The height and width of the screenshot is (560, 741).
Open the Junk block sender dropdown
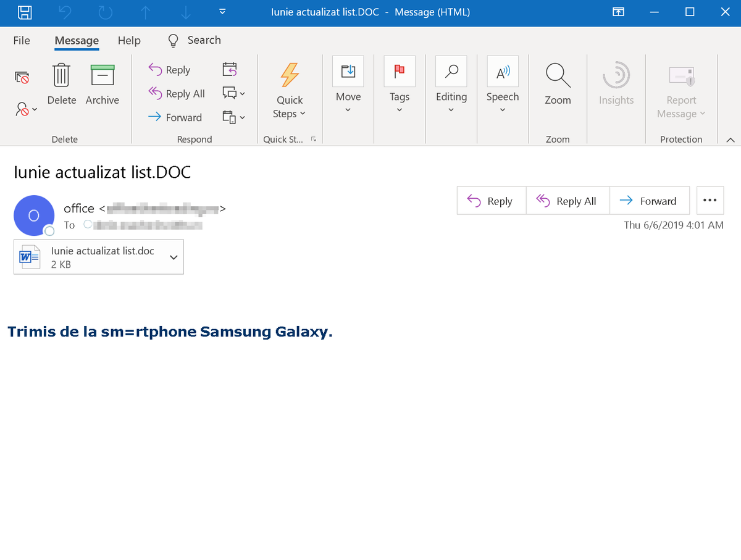(x=25, y=110)
